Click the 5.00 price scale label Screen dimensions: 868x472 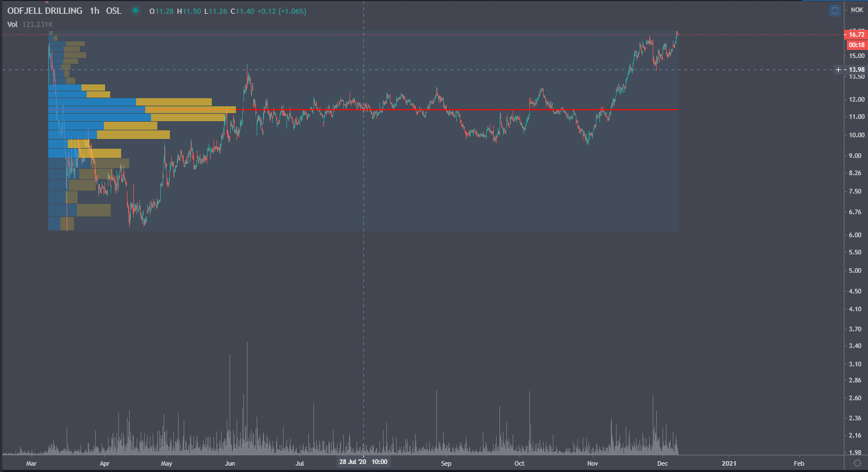[855, 270]
